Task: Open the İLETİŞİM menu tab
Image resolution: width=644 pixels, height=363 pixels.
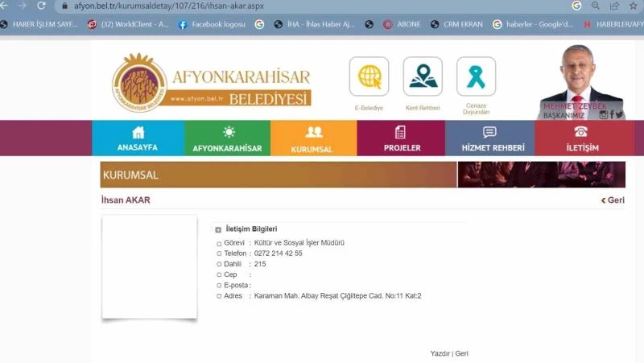Action: pos(582,138)
